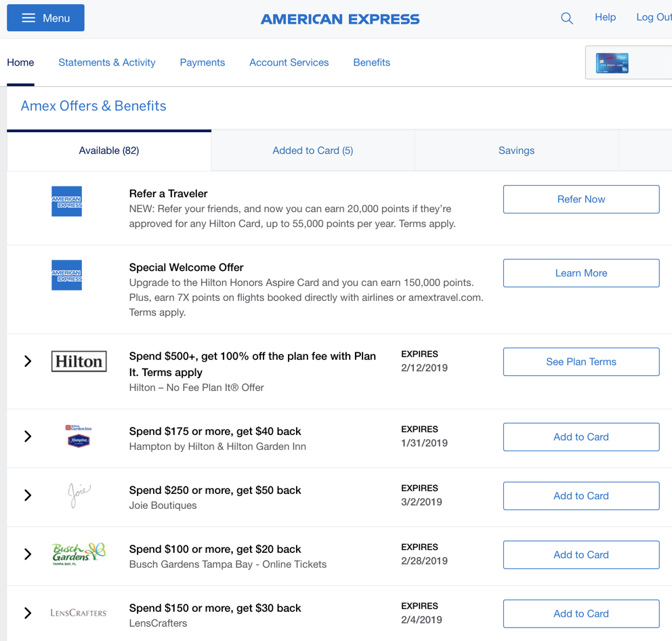672x641 pixels.
Task: Click the Amex Offers & Benefits heading
Action: pos(93,106)
